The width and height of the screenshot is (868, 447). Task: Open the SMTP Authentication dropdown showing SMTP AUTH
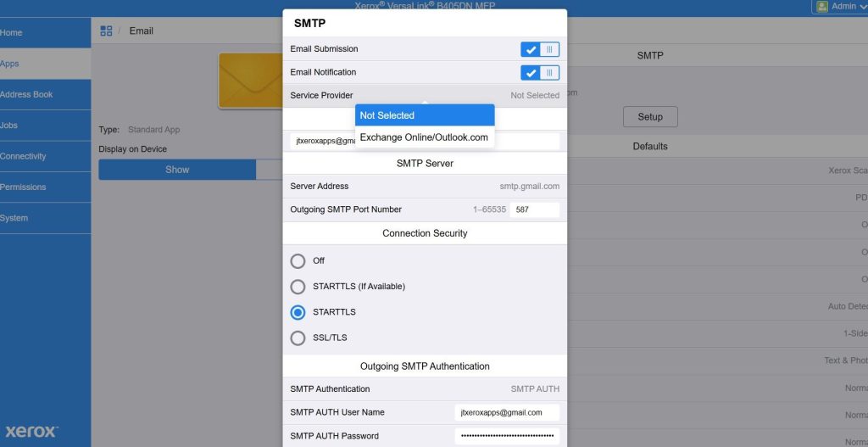point(425,388)
